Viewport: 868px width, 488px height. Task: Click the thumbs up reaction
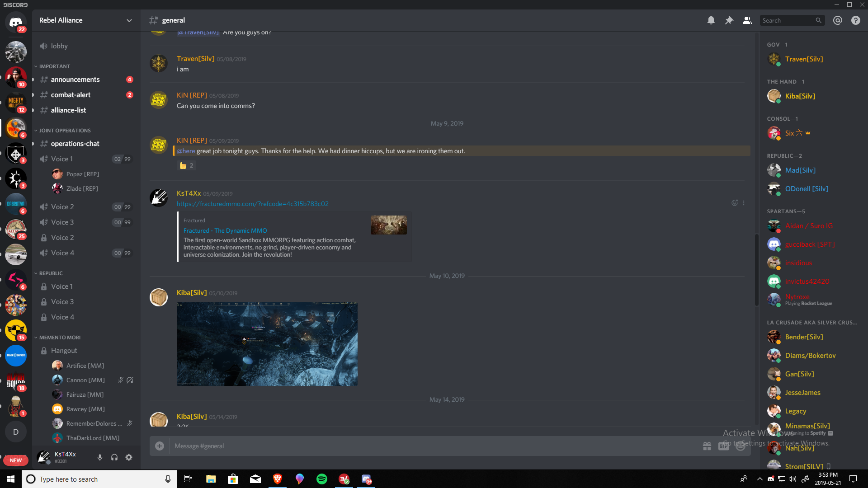(x=186, y=166)
